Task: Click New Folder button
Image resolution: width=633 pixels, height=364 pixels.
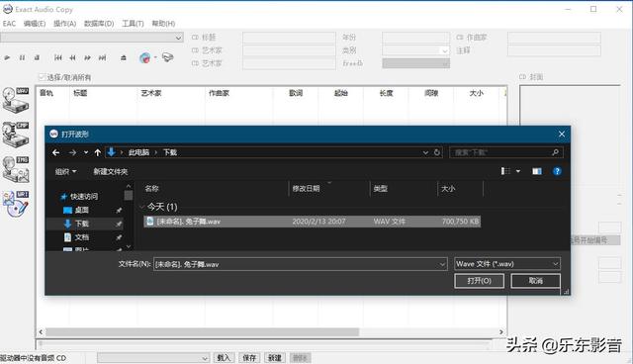Action: click(x=110, y=171)
